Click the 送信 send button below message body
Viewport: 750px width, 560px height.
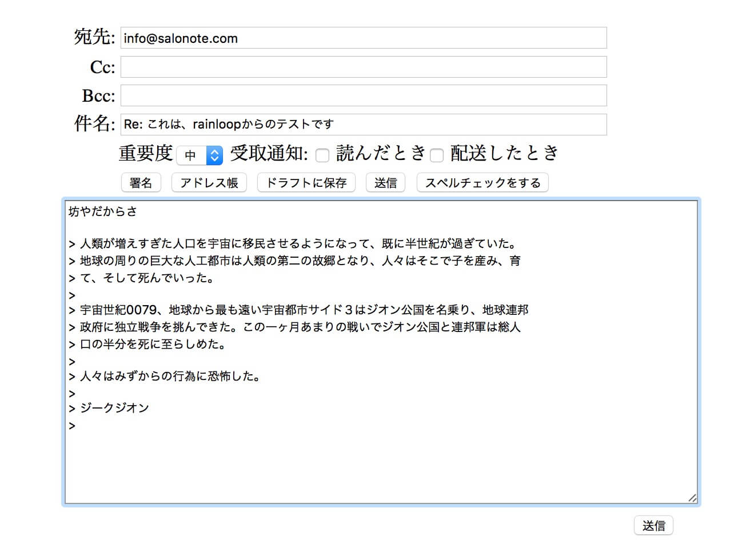pos(653,526)
